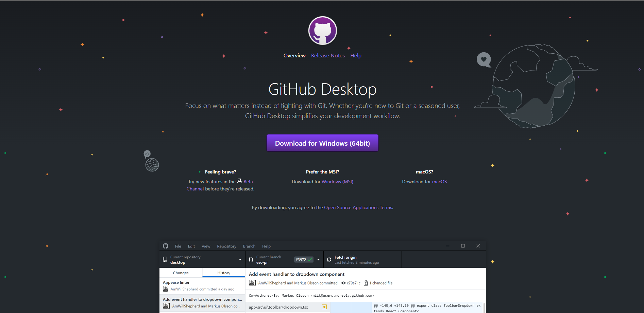Click avatar in the Add event handler list row
This screenshot has height=313, width=644.
[166, 306]
